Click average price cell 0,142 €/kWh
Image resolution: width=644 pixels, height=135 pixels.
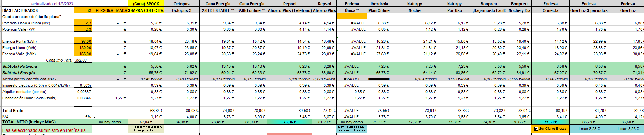click(146, 79)
